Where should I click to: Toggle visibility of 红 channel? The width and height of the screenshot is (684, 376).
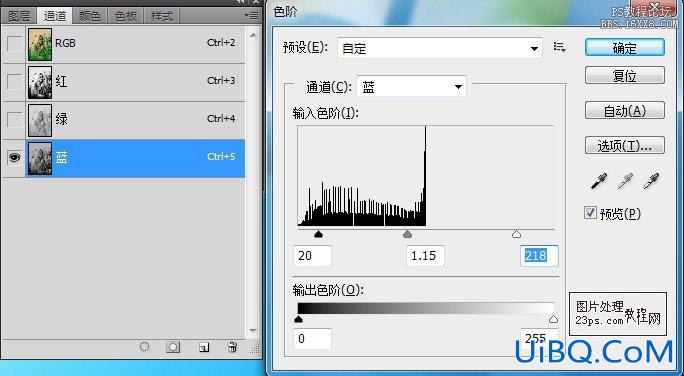pyautogui.click(x=14, y=82)
